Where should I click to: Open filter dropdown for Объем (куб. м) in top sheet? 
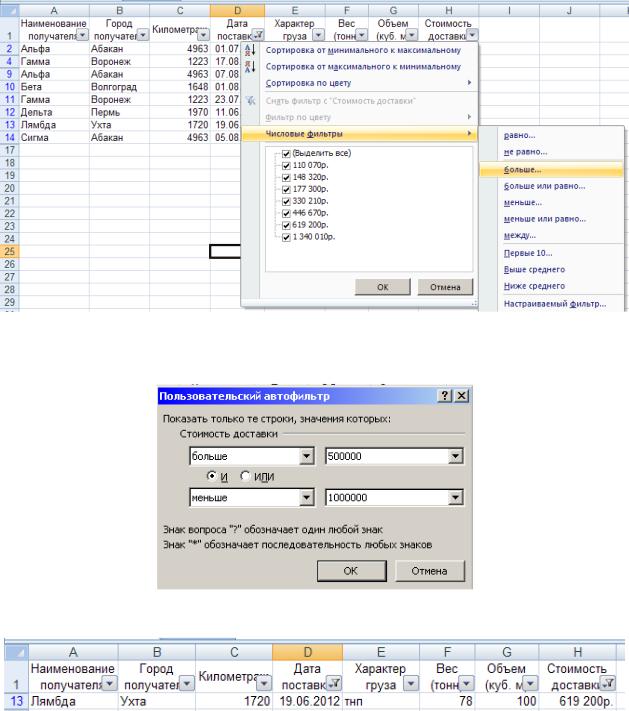tap(412, 35)
